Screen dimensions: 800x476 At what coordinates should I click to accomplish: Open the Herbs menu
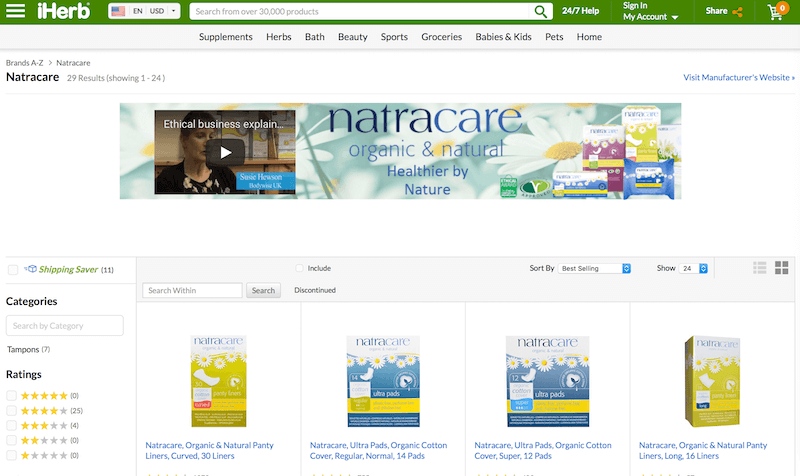click(x=279, y=37)
